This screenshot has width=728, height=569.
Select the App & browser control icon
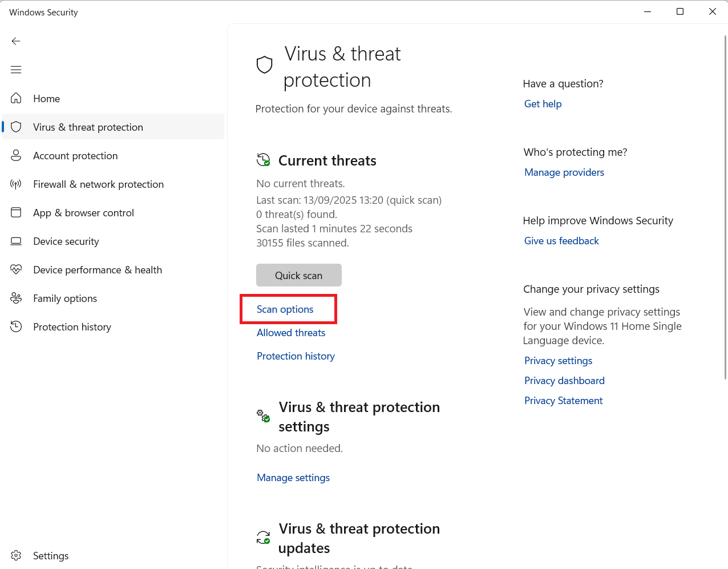tap(16, 212)
